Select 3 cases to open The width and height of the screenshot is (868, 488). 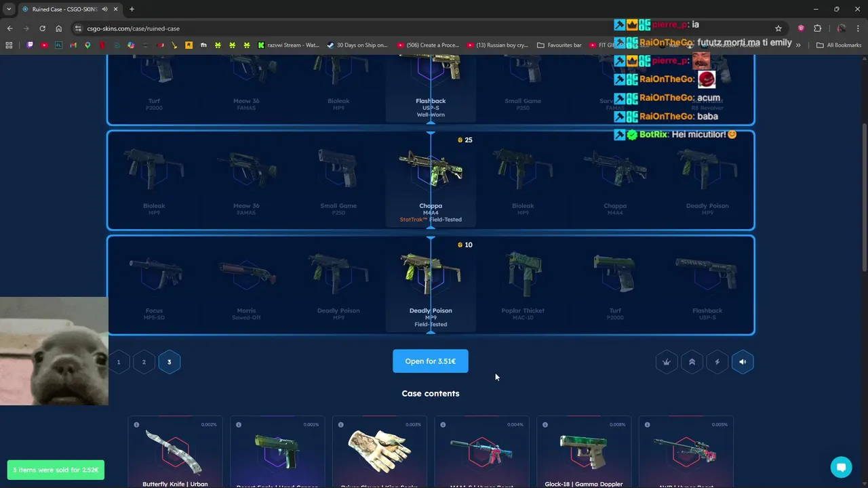click(x=170, y=362)
